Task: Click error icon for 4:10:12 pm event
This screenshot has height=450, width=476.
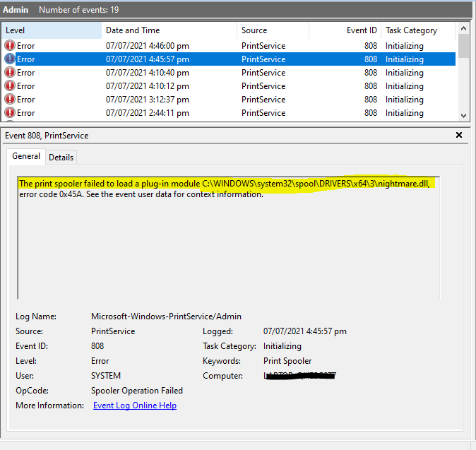Action: (10, 85)
